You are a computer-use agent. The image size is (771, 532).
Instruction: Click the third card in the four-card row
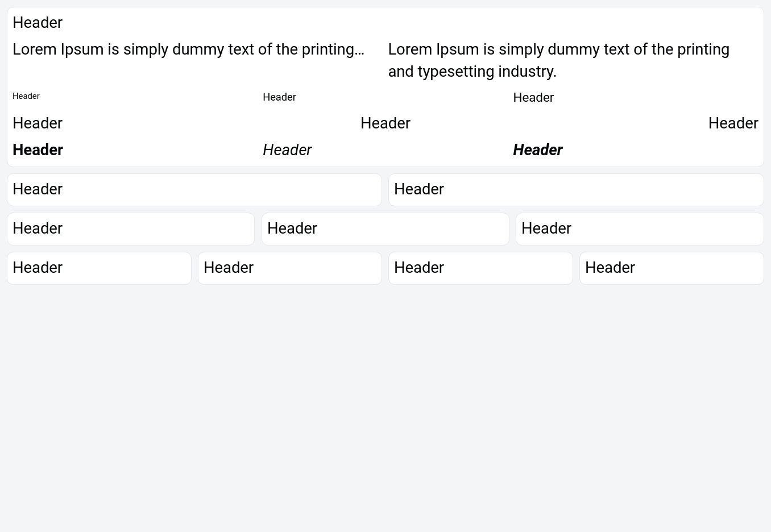[480, 268]
